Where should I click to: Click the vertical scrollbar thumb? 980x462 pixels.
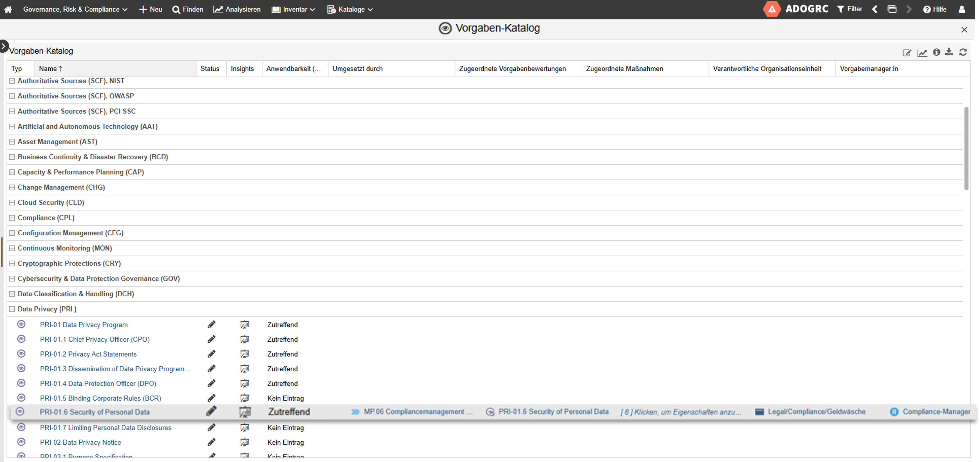pyautogui.click(x=966, y=149)
